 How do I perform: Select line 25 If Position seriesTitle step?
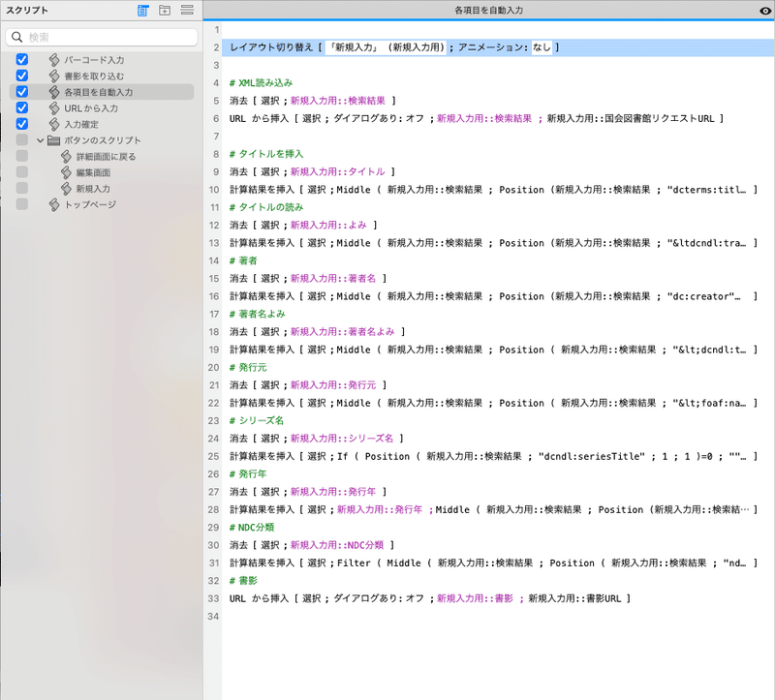[493, 456]
